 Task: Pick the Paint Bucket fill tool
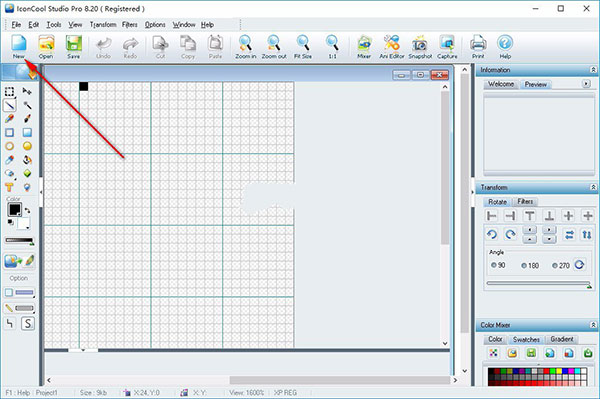(x=27, y=160)
